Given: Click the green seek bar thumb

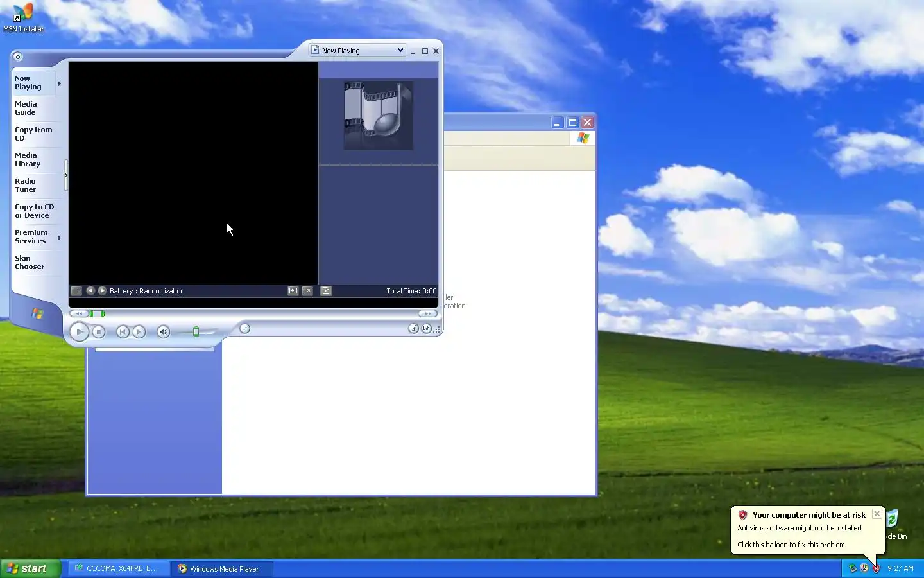Looking at the screenshot, I should click(97, 313).
